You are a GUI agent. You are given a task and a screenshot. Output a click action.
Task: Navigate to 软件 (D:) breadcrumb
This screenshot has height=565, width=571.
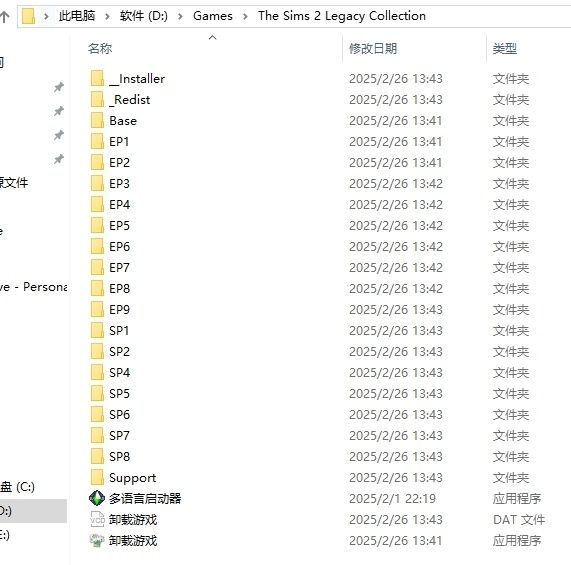click(144, 16)
